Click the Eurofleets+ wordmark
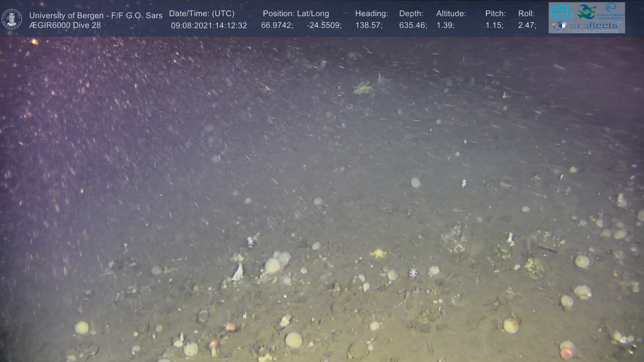The width and height of the screenshot is (644, 362). (594, 25)
